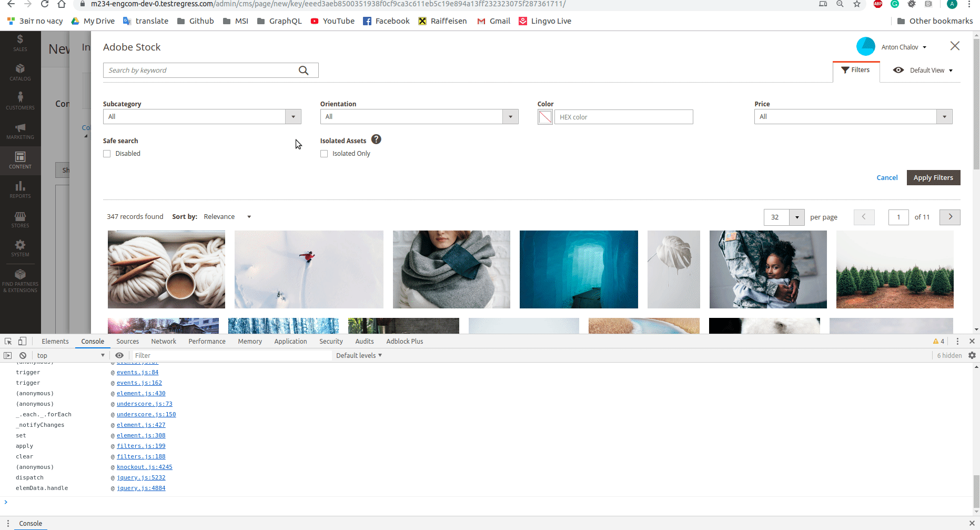Open the color picker swatch
The height and width of the screenshot is (530, 980).
545,117
